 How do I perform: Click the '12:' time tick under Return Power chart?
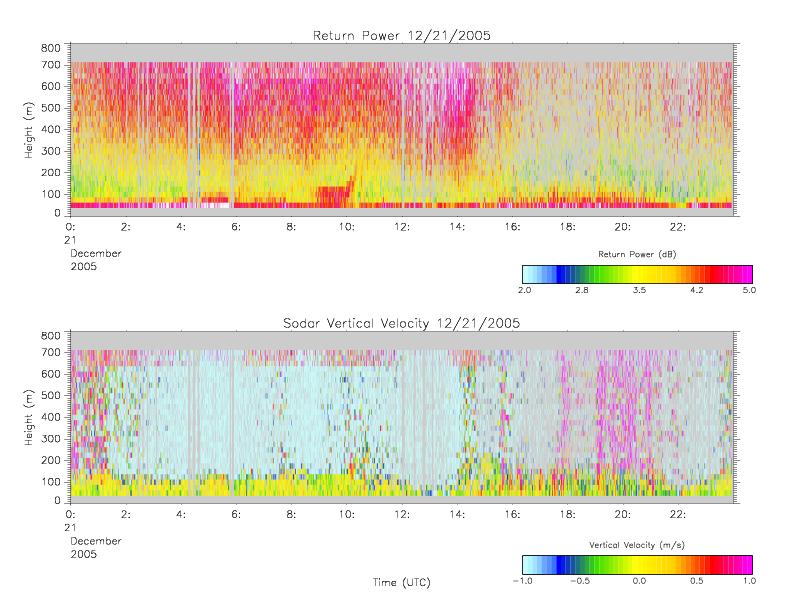(402, 227)
